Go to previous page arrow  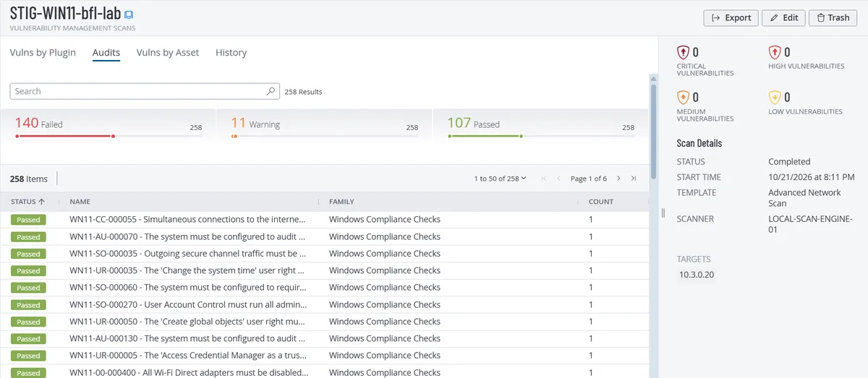pyautogui.click(x=558, y=179)
